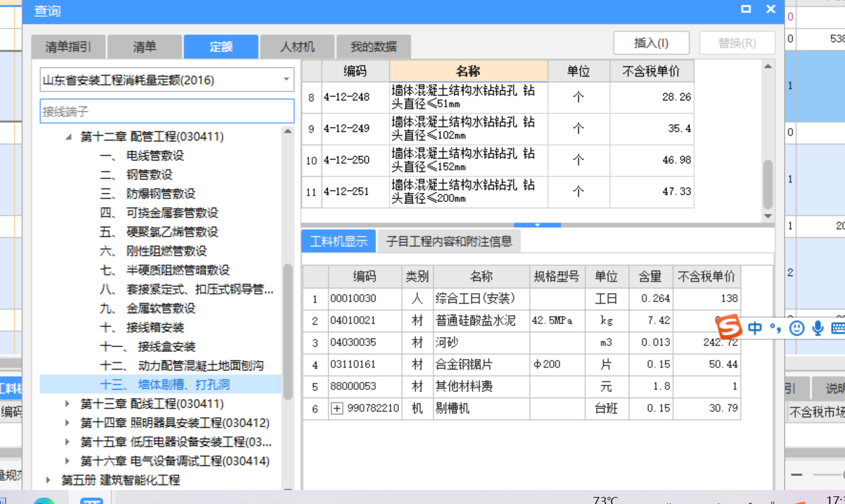Image resolution: width=845 pixels, height=504 pixels.
Task: Select 十、接线箱安装 item
Action: point(142,328)
